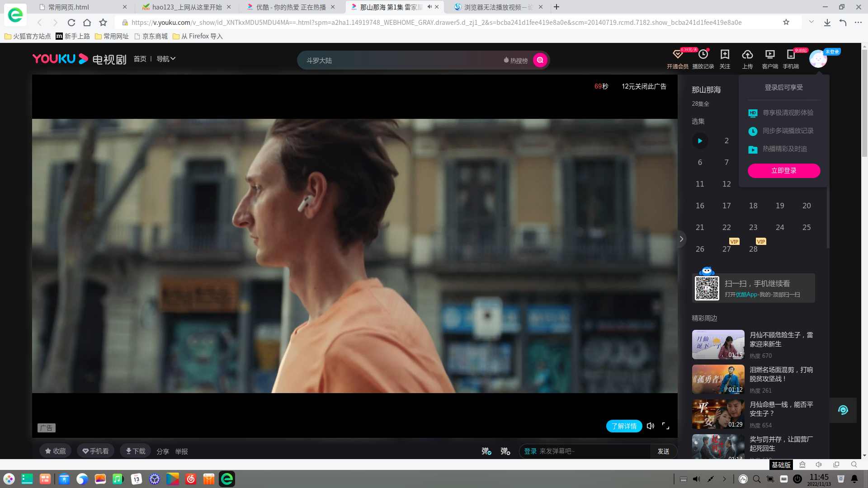Click the Youku search magnifier button
Image resolution: width=868 pixels, height=488 pixels.
click(540, 60)
